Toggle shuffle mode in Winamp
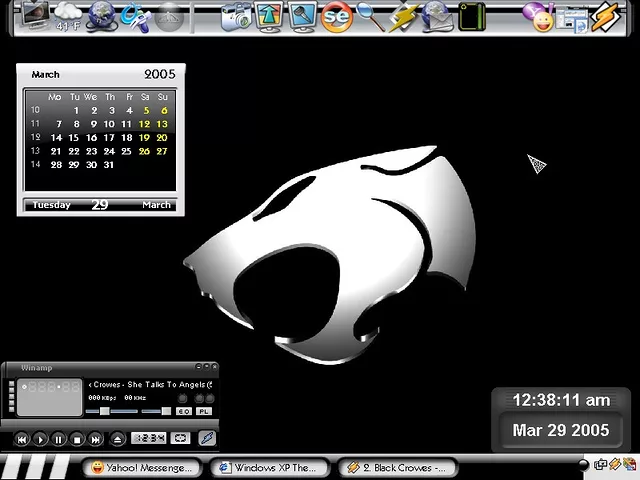Screen dimensions: 640x480 (149, 438)
